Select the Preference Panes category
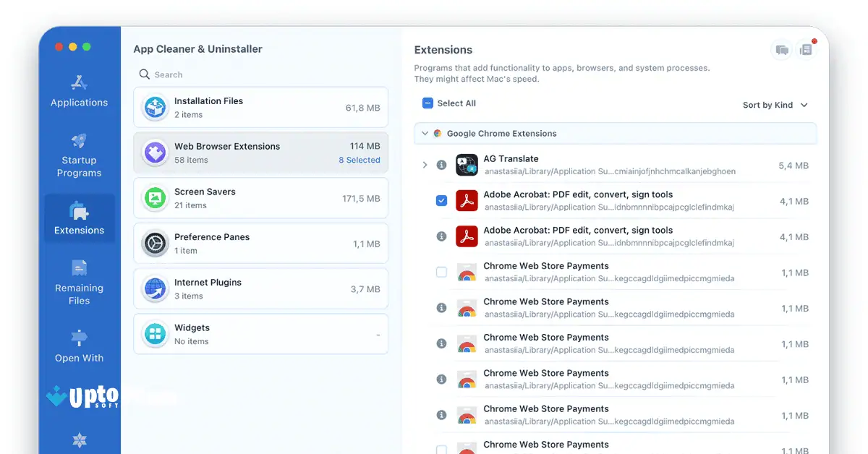The image size is (868, 454). (x=260, y=243)
